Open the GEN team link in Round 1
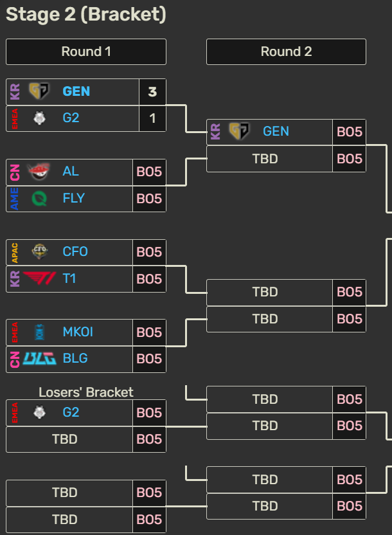The image size is (392, 535). 76,91
